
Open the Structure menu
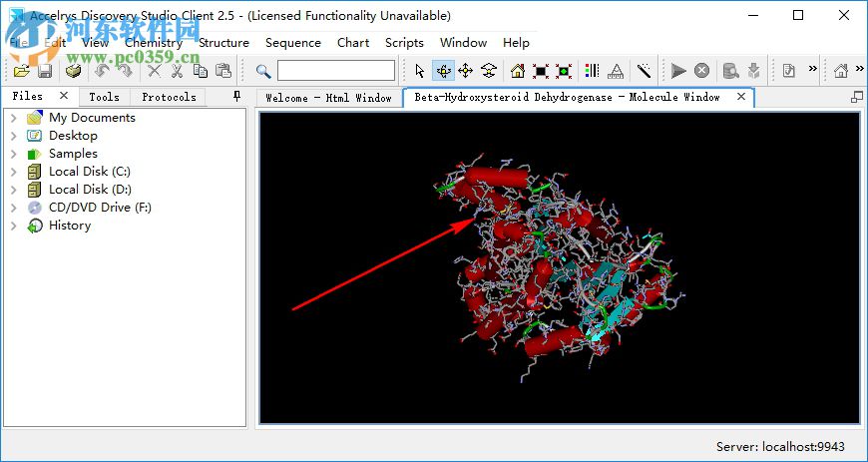coord(223,43)
